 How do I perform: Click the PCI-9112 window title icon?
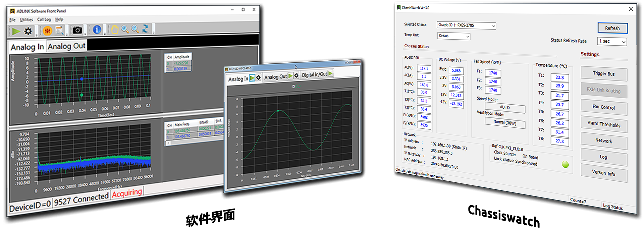coord(226,69)
